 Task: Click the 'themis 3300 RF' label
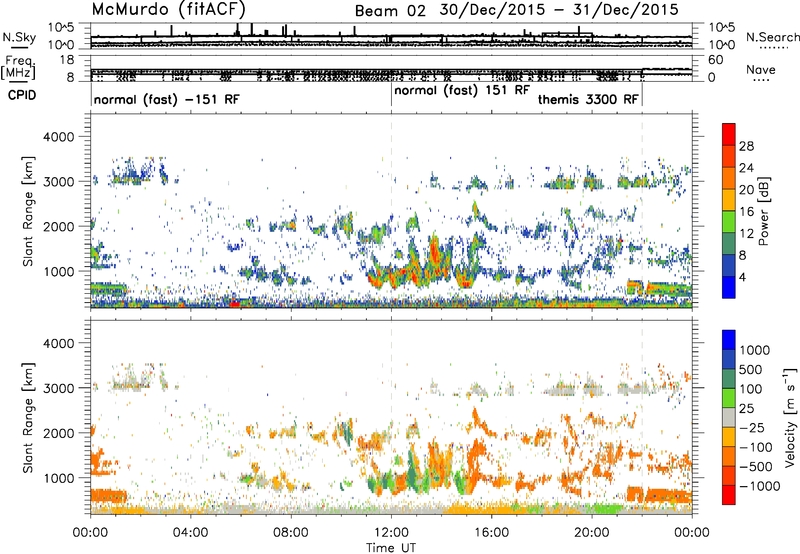[588, 100]
